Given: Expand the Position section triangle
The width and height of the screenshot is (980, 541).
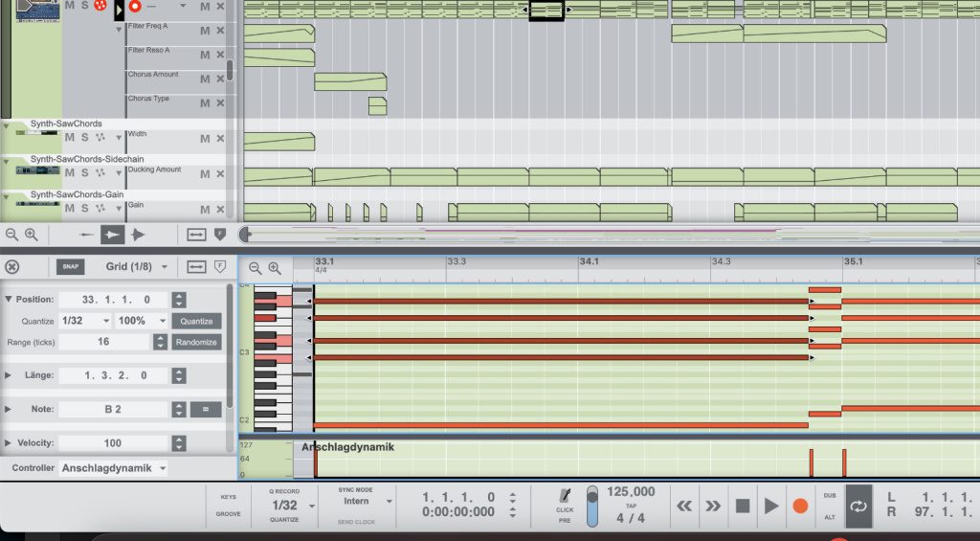Looking at the screenshot, I should point(8,299).
